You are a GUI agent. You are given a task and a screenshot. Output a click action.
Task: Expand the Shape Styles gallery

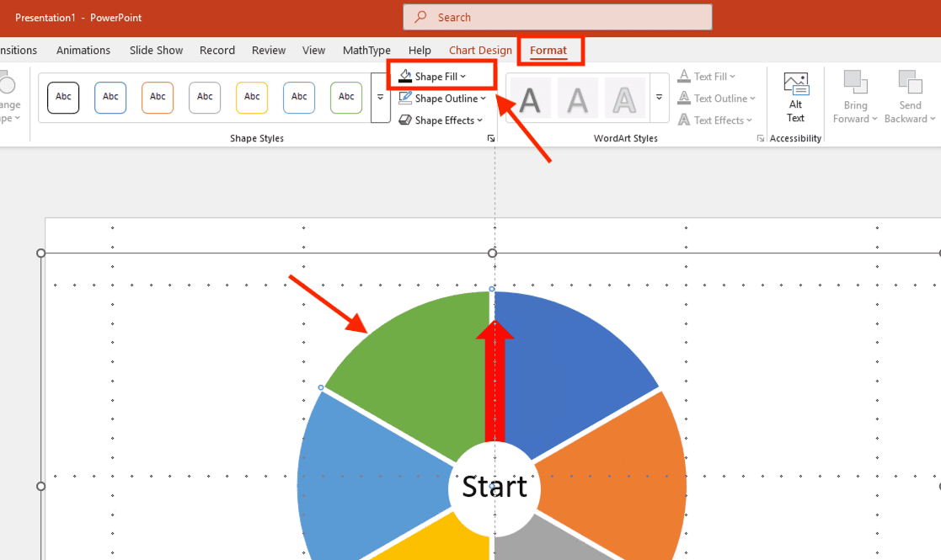click(x=380, y=98)
